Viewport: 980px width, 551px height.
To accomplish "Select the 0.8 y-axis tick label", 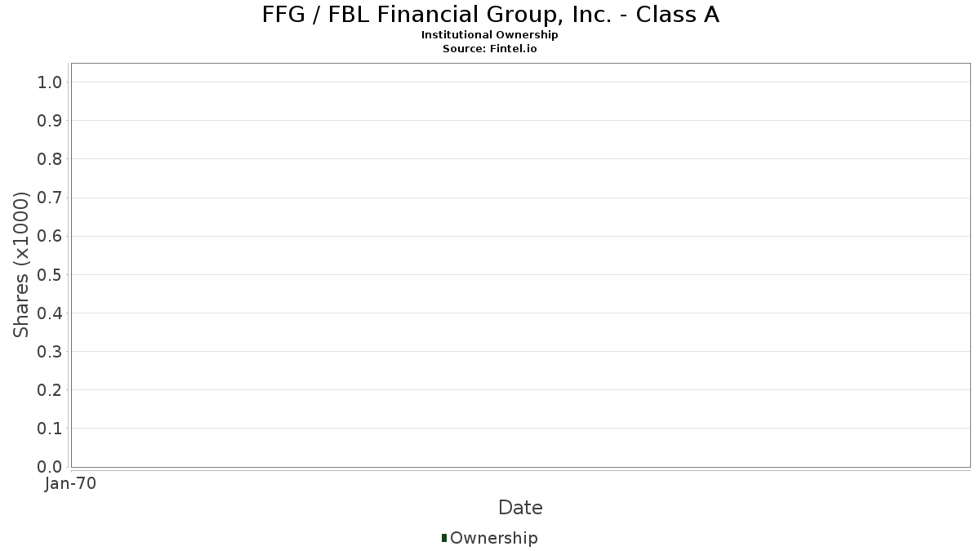I will 50,159.
